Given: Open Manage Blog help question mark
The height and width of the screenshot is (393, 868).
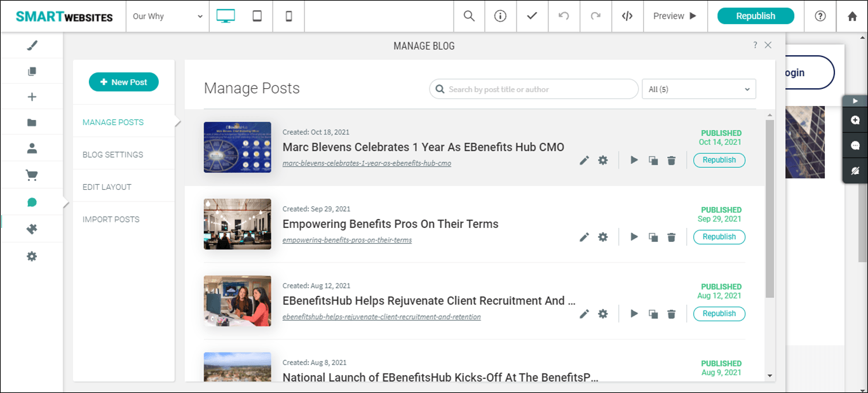Looking at the screenshot, I should 755,45.
